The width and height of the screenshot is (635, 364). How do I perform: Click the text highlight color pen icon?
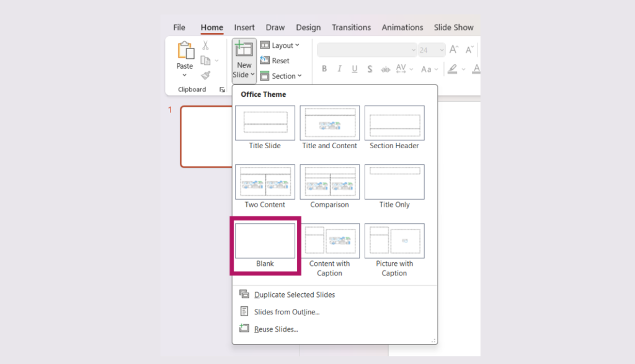point(452,69)
